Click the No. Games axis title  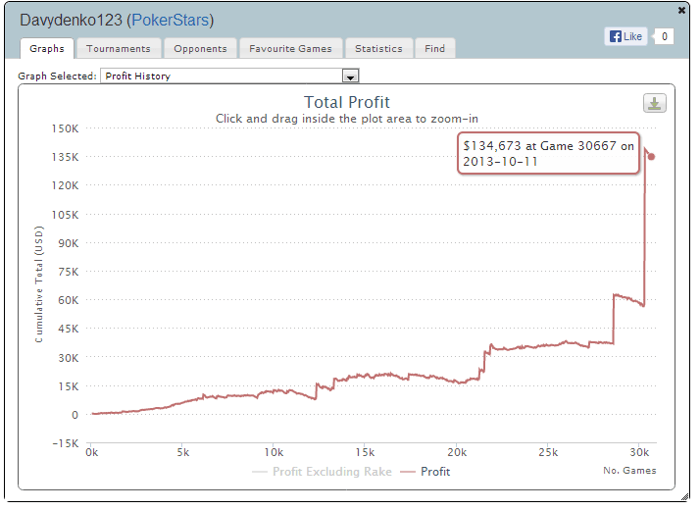(629, 471)
